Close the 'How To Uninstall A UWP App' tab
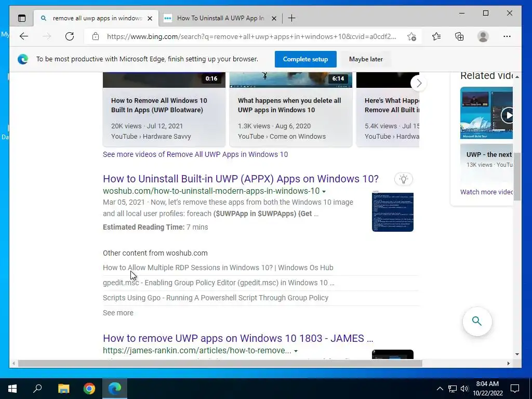Screen dimensions: 532x399 point(274,18)
